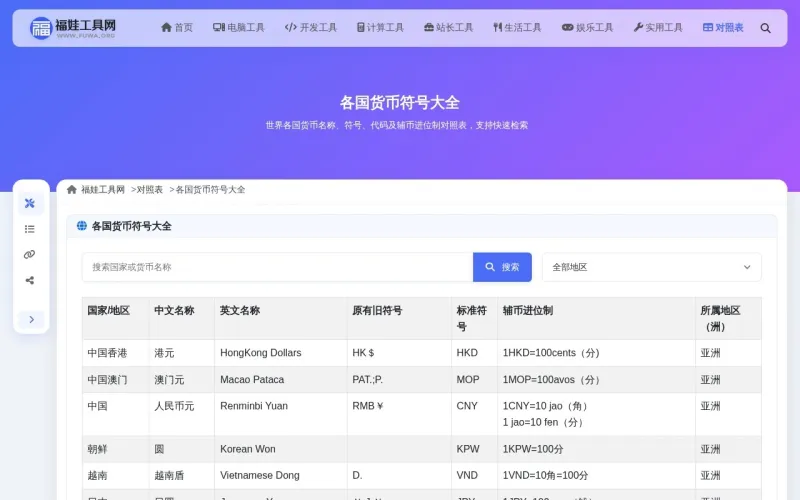This screenshot has height=500, width=800.
Task: Select the Macao Pataca cell
Action: pos(281,380)
